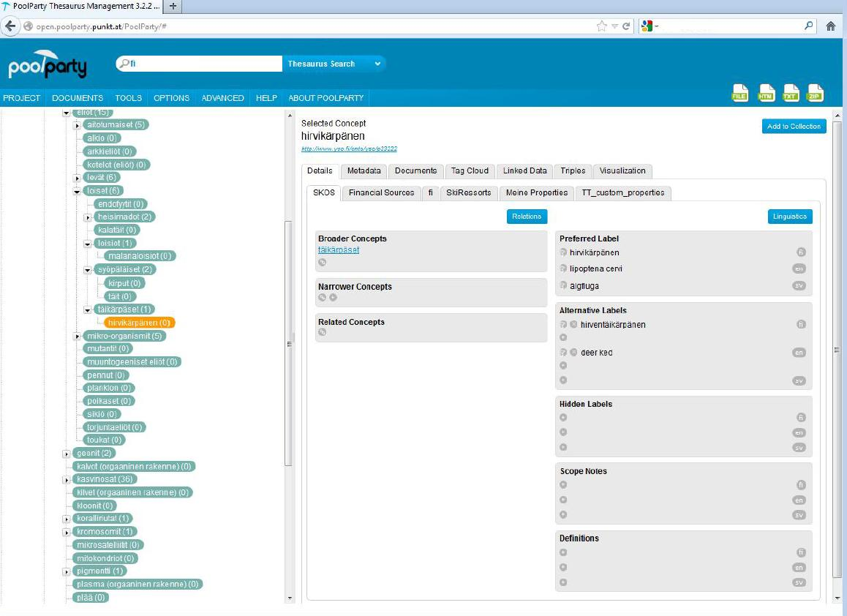Edit the preferred label lipoptena cervi

[x=563, y=268]
